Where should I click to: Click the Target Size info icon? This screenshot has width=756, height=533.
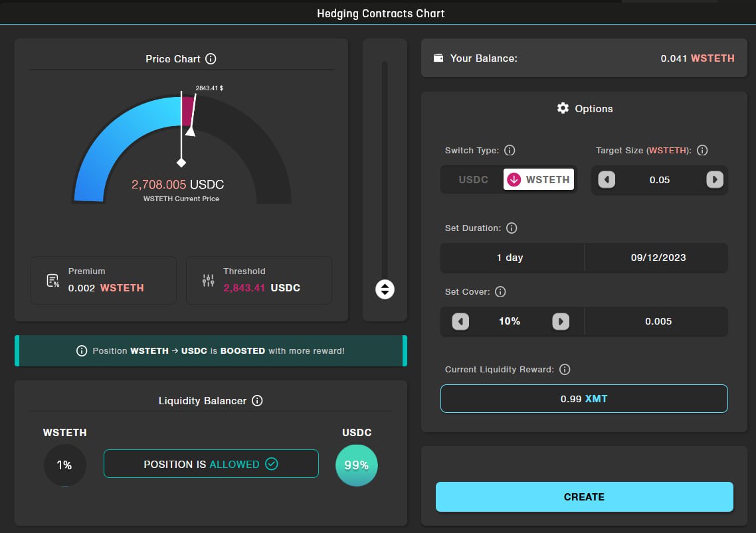tap(702, 151)
